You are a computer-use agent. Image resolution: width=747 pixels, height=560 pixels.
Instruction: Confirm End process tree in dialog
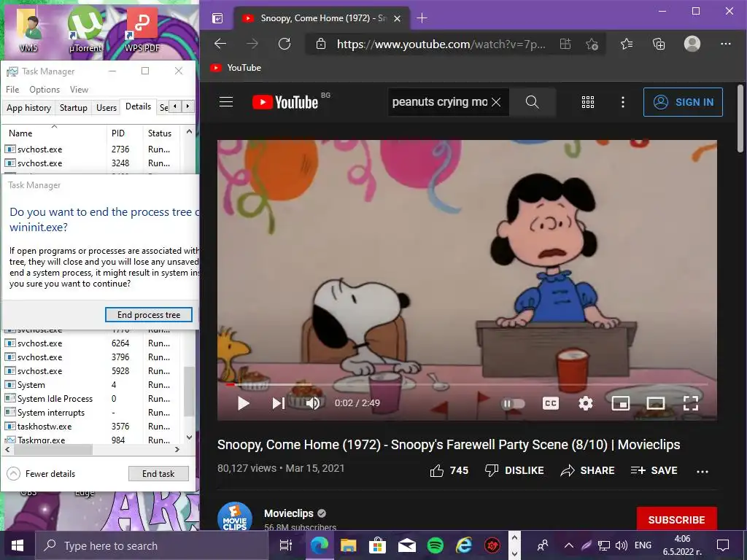click(149, 315)
